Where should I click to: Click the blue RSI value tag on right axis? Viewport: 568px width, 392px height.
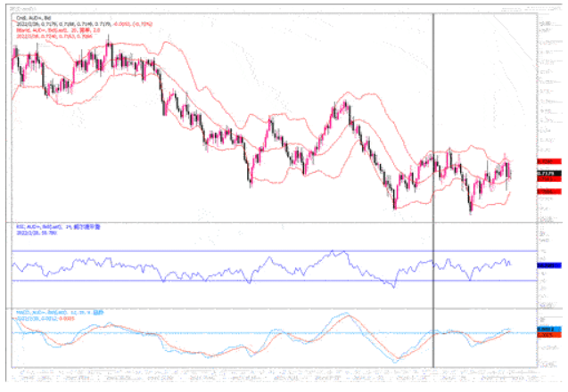(x=547, y=265)
